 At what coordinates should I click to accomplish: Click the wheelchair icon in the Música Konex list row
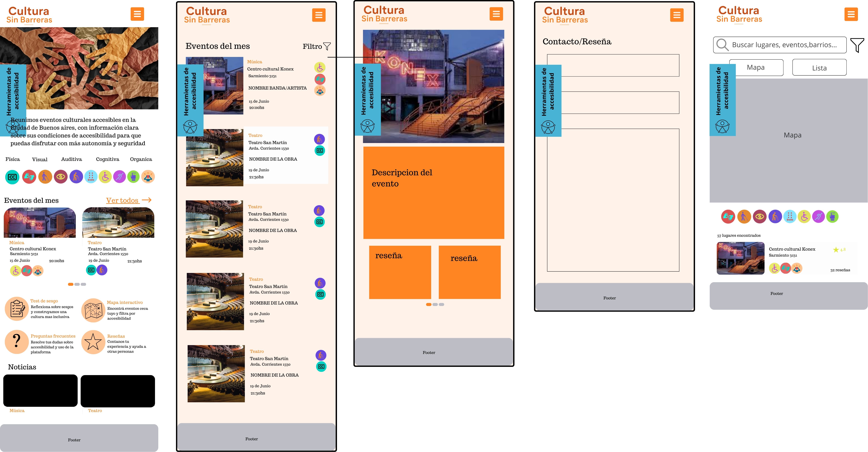point(320,67)
